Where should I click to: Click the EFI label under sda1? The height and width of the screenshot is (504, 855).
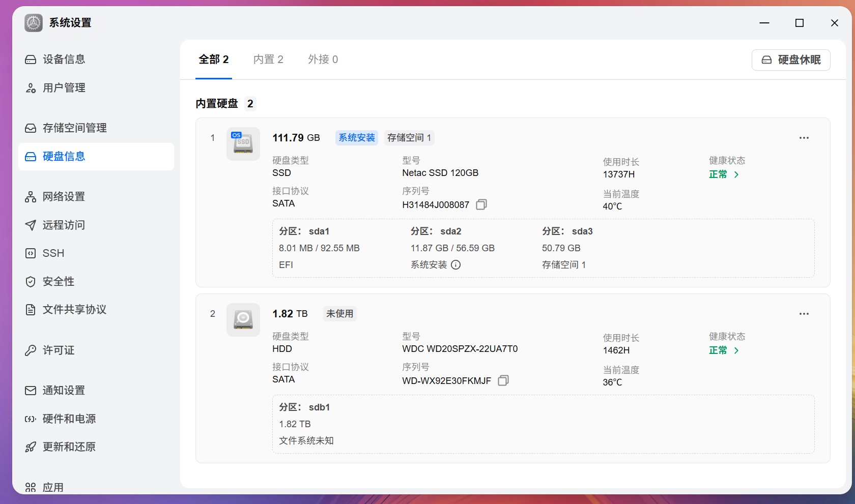tap(286, 265)
